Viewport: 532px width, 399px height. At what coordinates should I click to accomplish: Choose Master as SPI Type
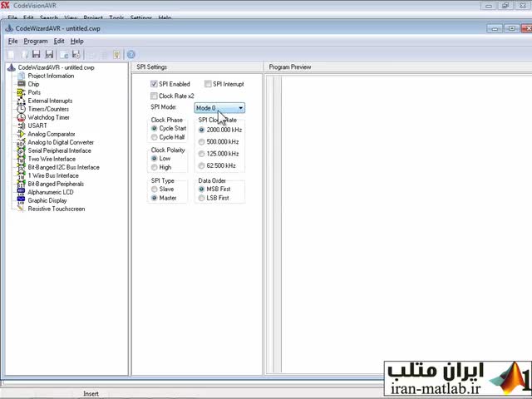tap(155, 198)
